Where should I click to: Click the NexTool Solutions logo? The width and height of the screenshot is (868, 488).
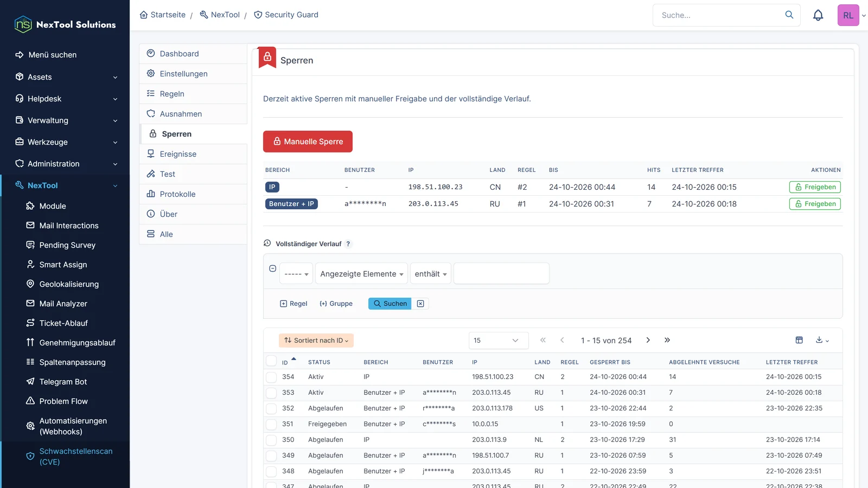(65, 24)
